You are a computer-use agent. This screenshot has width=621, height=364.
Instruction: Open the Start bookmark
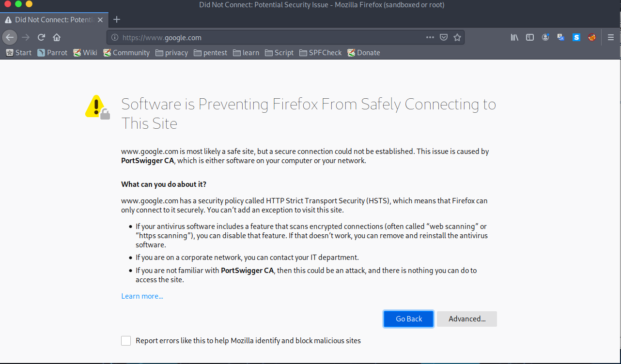(18, 53)
